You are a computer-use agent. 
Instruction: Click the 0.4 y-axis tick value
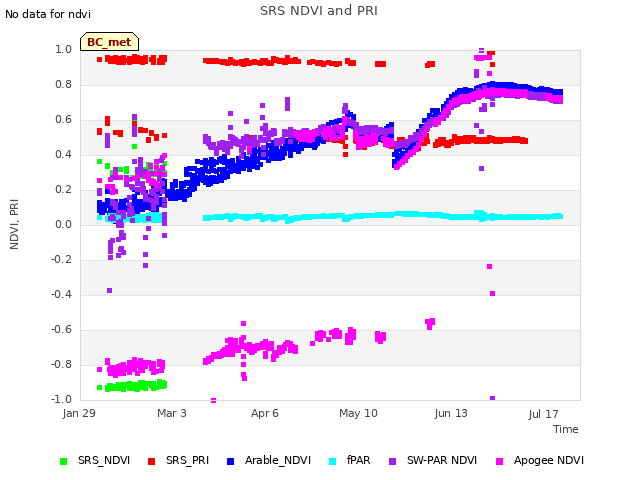63,154
